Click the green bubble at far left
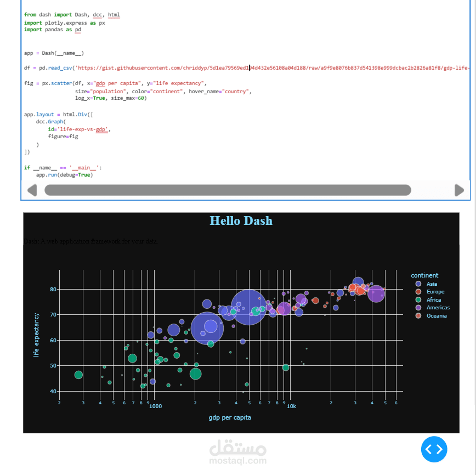This screenshot has height=475, width=476. coord(78,375)
